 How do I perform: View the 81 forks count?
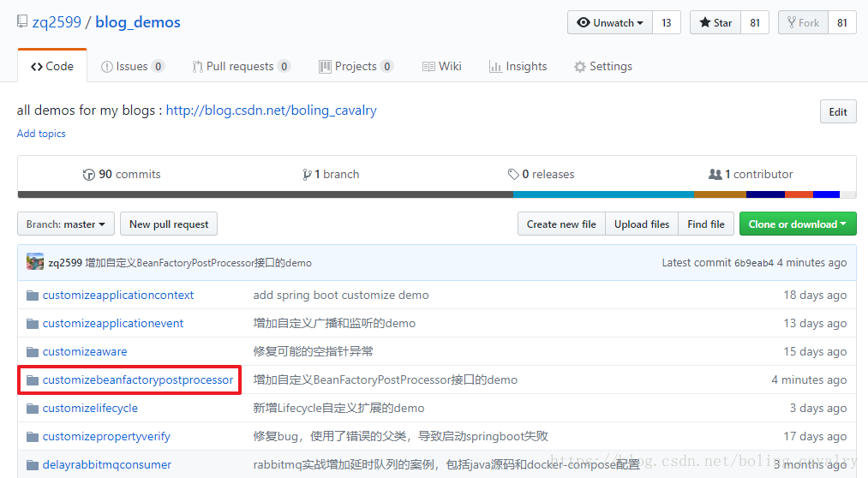tap(842, 22)
